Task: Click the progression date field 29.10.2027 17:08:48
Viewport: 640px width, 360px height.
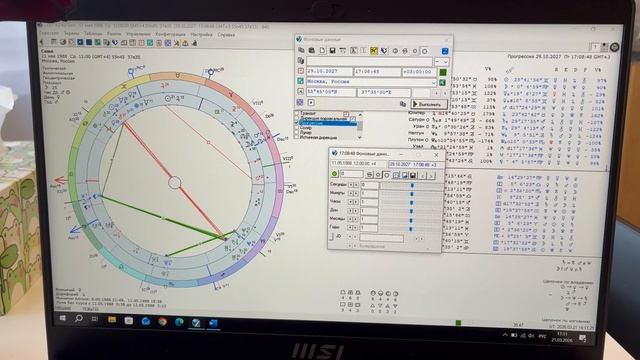Action: point(415,164)
